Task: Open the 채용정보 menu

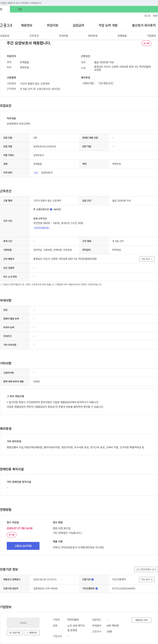Action: pyautogui.click(x=26, y=25)
